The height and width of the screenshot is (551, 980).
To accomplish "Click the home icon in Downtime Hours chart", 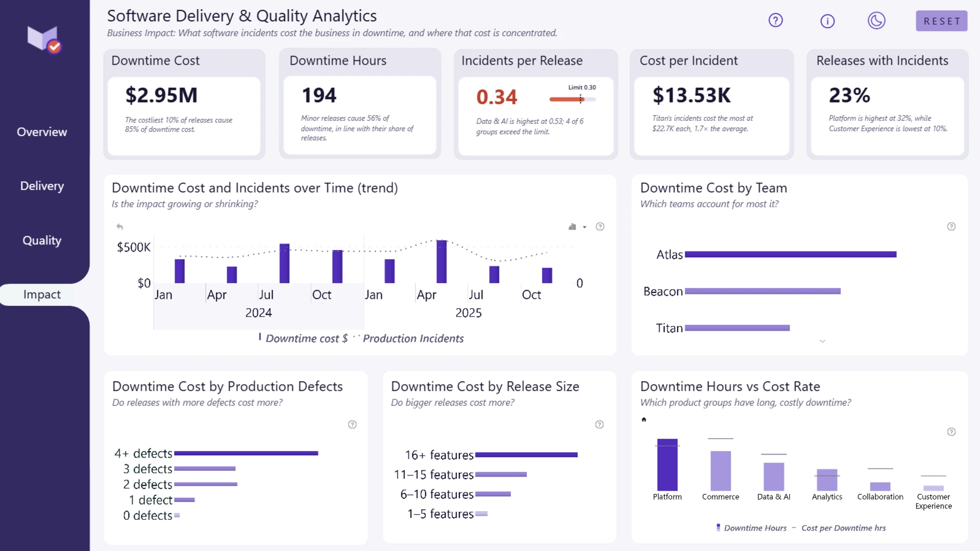I will [x=644, y=419].
